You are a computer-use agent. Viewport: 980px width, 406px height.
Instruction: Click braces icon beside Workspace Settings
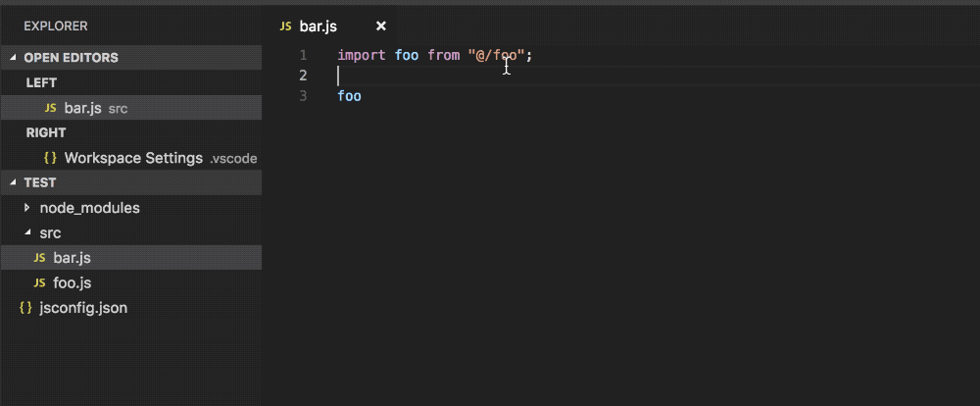[51, 158]
